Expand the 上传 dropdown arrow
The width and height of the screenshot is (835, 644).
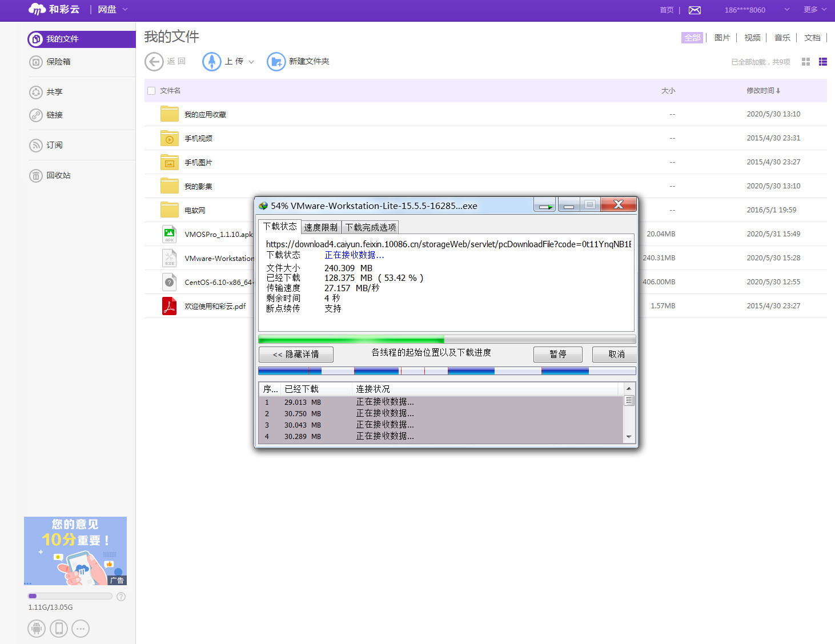(251, 62)
